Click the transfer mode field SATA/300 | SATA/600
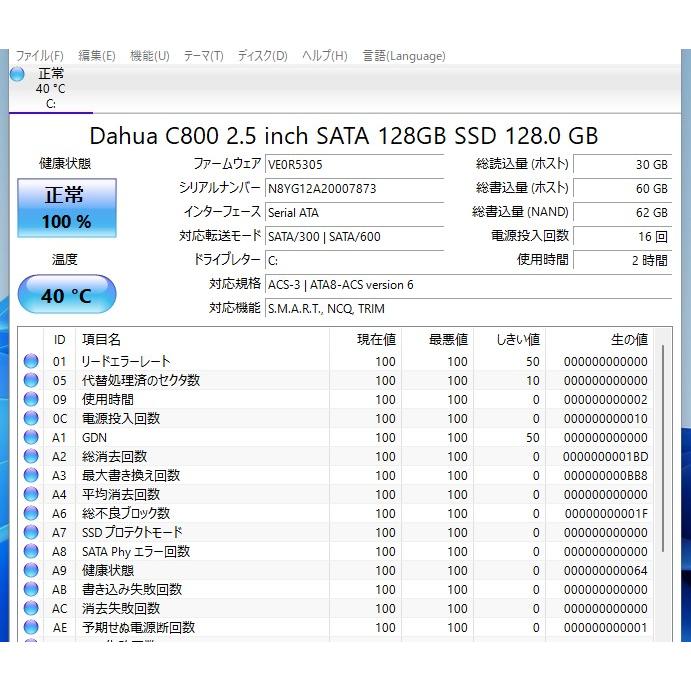Viewport: 691px width, 691px height. [354, 237]
